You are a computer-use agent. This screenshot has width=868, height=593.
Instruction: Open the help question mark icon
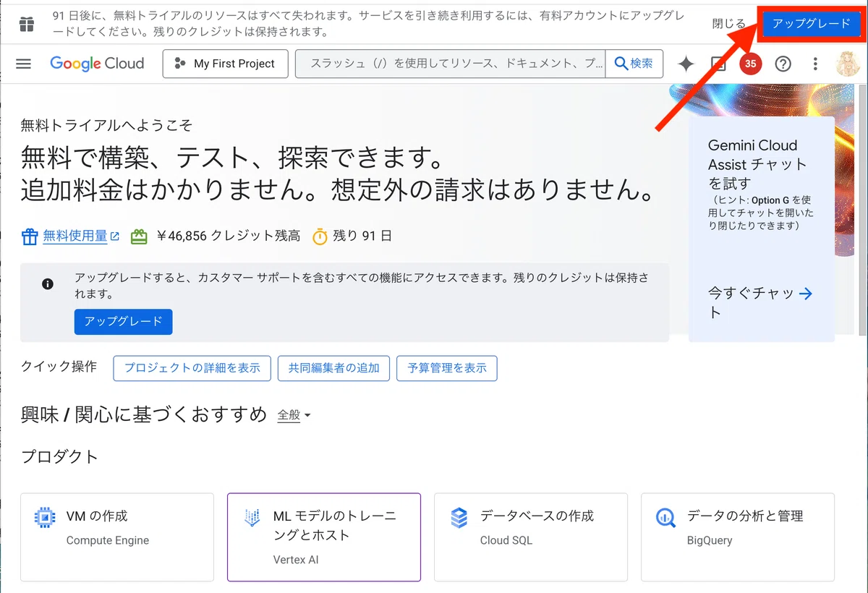click(x=783, y=64)
